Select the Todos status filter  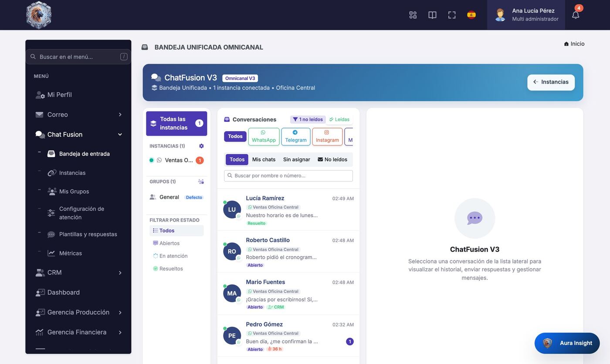[x=176, y=231]
